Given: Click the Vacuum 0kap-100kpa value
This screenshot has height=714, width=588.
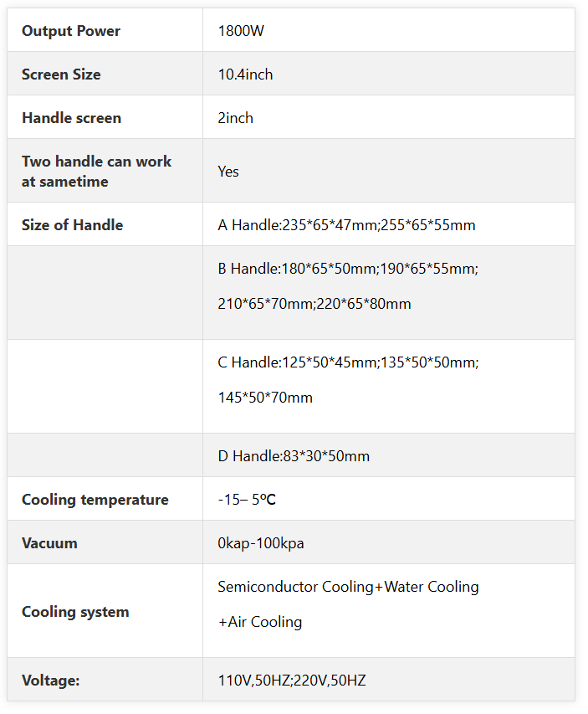Looking at the screenshot, I should [x=261, y=543].
